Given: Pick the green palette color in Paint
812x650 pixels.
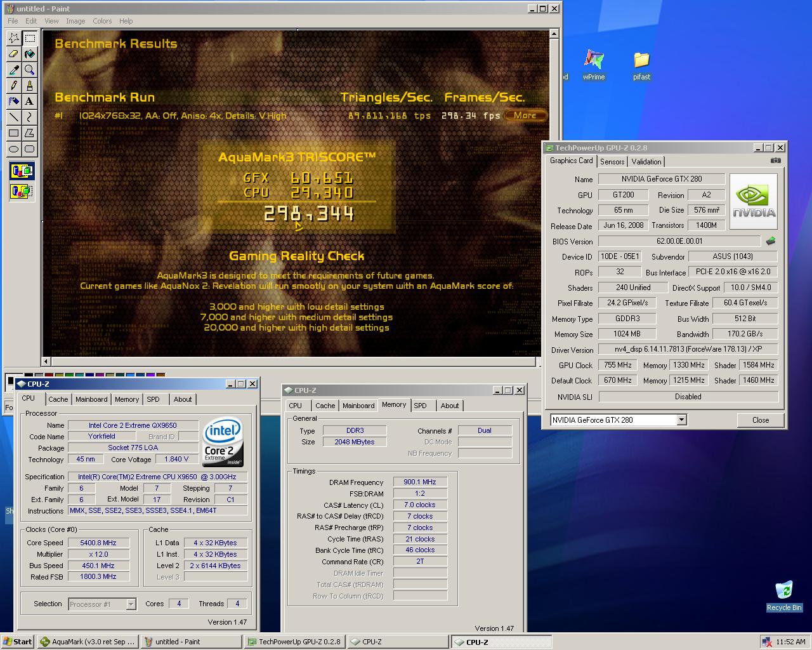Looking at the screenshot, I should tap(69, 374).
